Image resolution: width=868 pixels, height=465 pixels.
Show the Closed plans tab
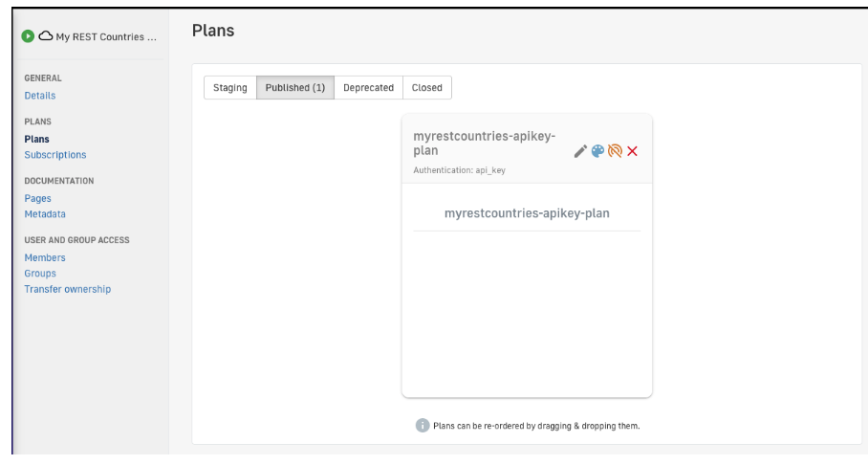pyautogui.click(x=427, y=88)
